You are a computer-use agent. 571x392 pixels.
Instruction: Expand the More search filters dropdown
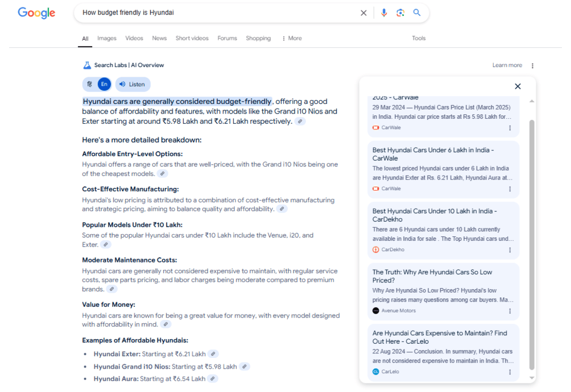[292, 39]
